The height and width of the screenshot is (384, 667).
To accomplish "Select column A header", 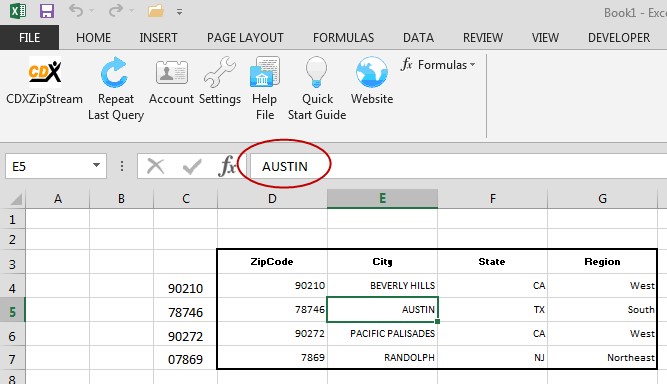I will point(57,199).
